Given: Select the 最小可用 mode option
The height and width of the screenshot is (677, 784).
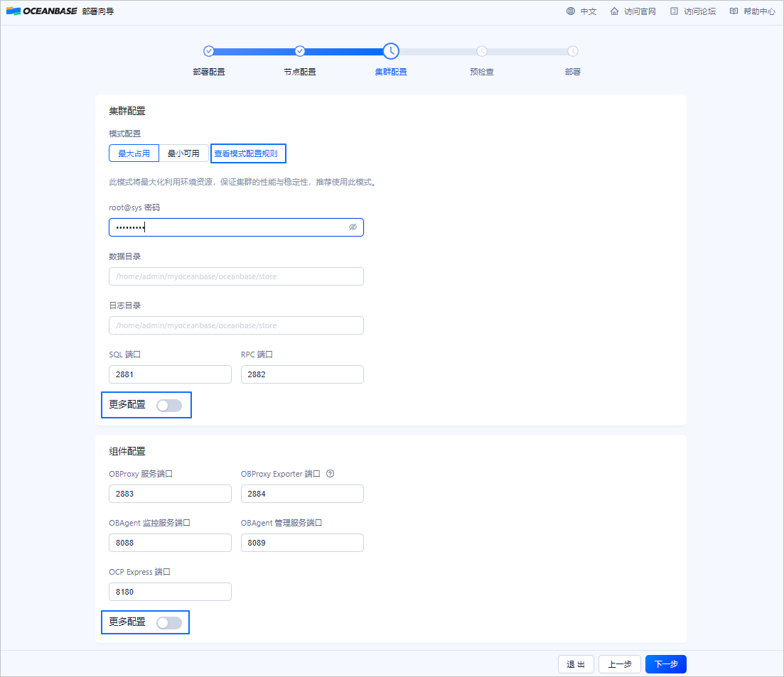Looking at the screenshot, I should pos(183,153).
